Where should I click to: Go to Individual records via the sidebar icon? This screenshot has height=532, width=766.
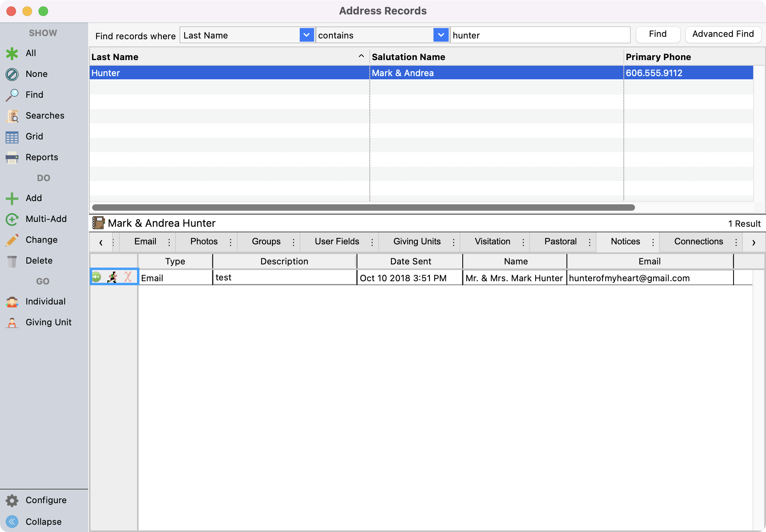pyautogui.click(x=12, y=301)
